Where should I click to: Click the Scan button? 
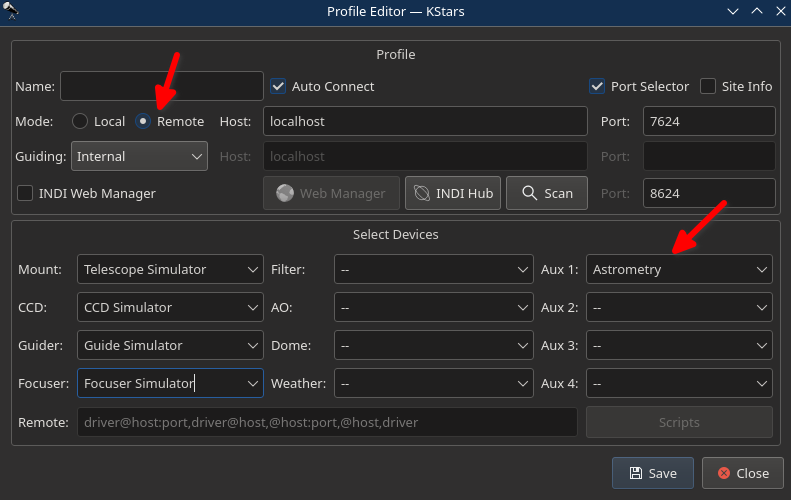[x=547, y=193]
